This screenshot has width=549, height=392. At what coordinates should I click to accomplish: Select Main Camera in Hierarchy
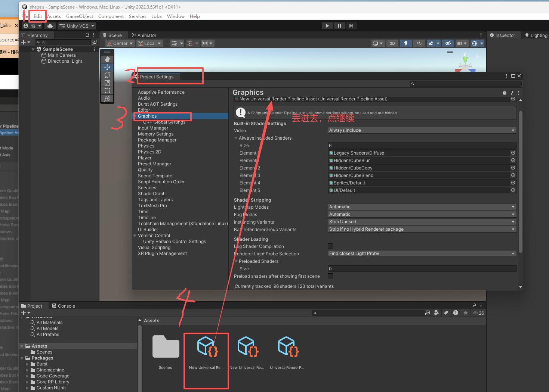pos(62,55)
